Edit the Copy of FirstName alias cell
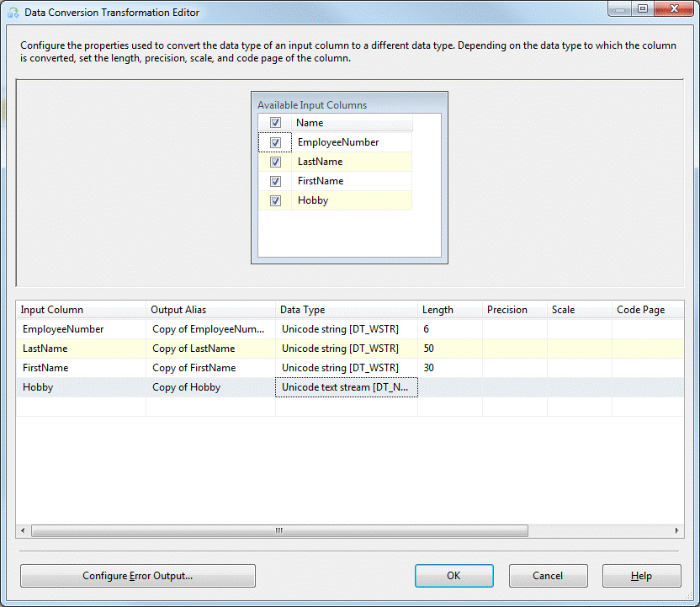Viewport: 700px width, 607px height. tap(210, 368)
